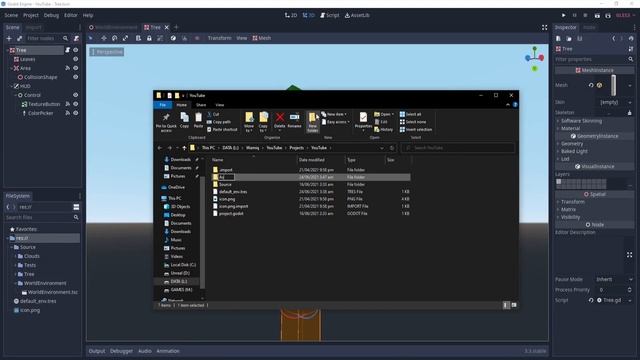
Task: Click Properties icon in Explorer ribbon
Action: pos(363,121)
